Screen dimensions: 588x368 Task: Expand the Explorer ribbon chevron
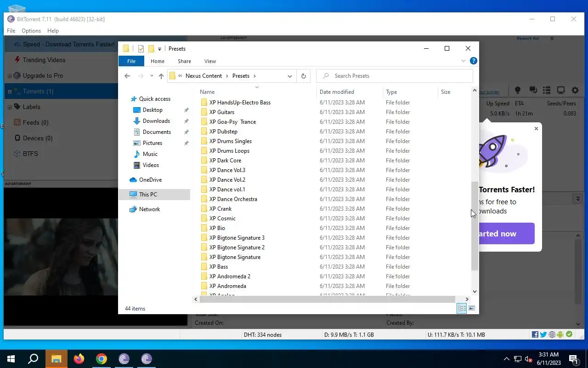464,61
